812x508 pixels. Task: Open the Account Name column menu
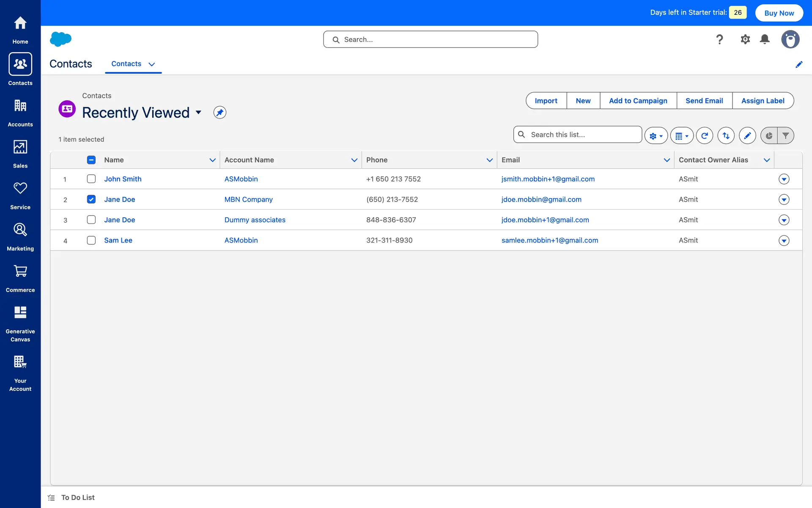point(354,160)
